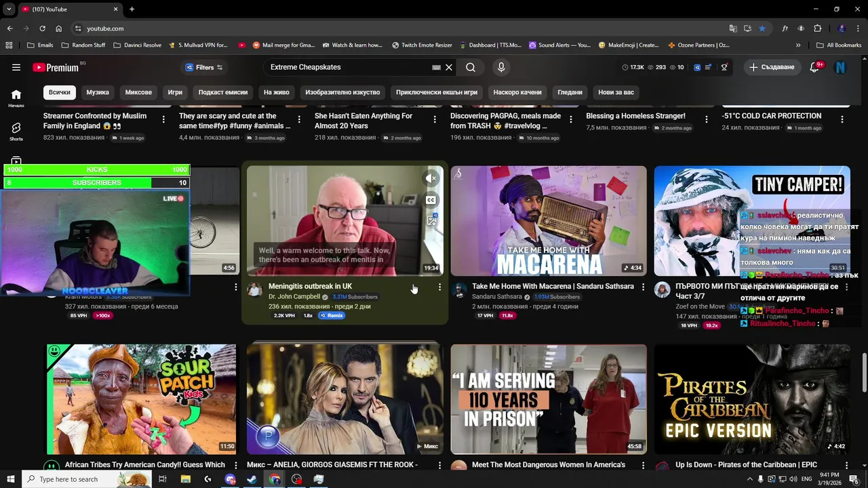This screenshot has height=488, width=868.
Task: Select the Подкаст емисии filter chip
Action: coord(223,92)
